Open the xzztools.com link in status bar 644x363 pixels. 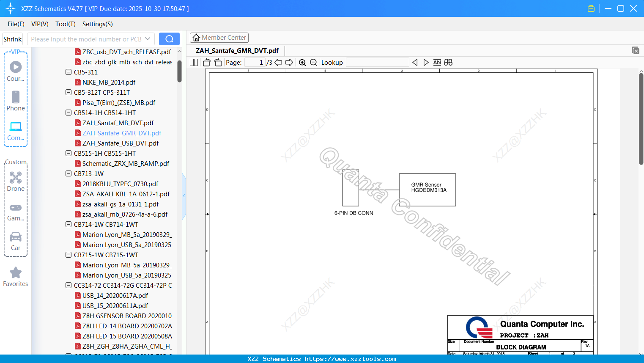coord(350,359)
